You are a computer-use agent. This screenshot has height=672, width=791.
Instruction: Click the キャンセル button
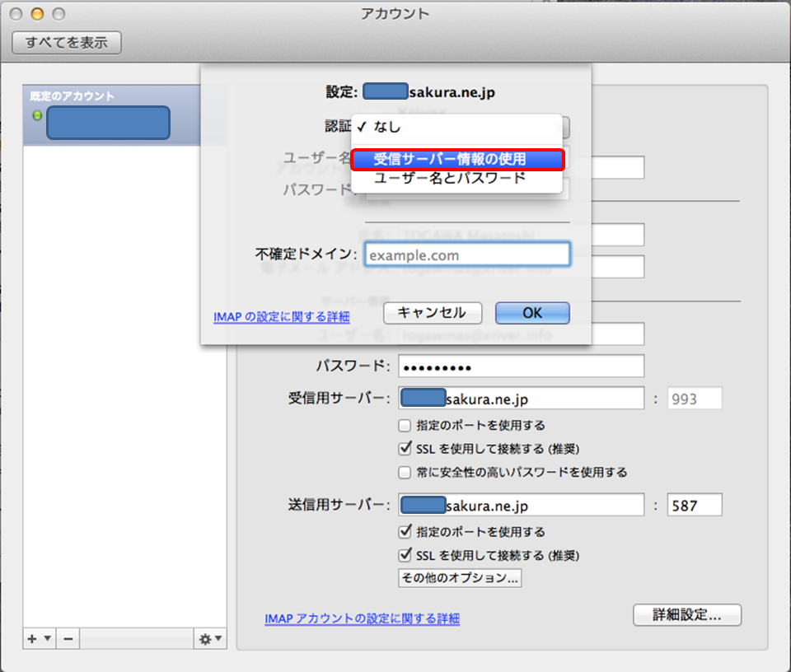(431, 313)
